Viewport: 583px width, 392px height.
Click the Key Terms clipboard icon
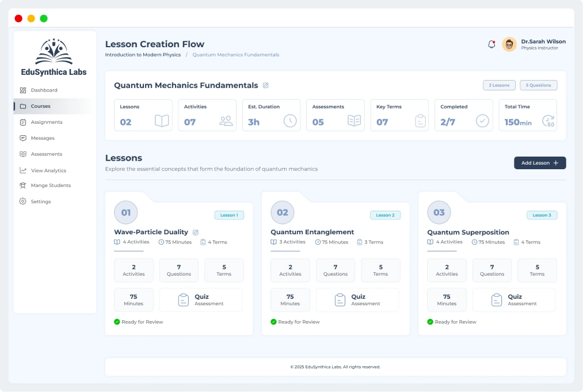coord(420,121)
